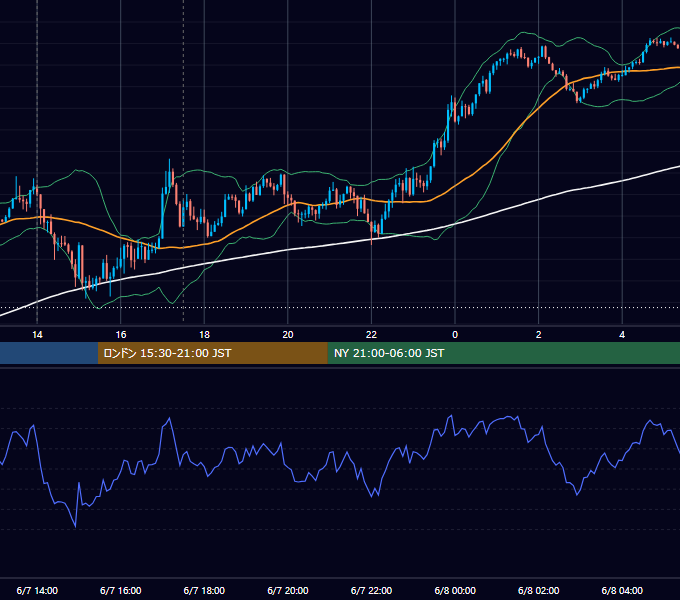Click the 6/7 14:00 time label
Screen dimensions: 680x600
click(37, 590)
